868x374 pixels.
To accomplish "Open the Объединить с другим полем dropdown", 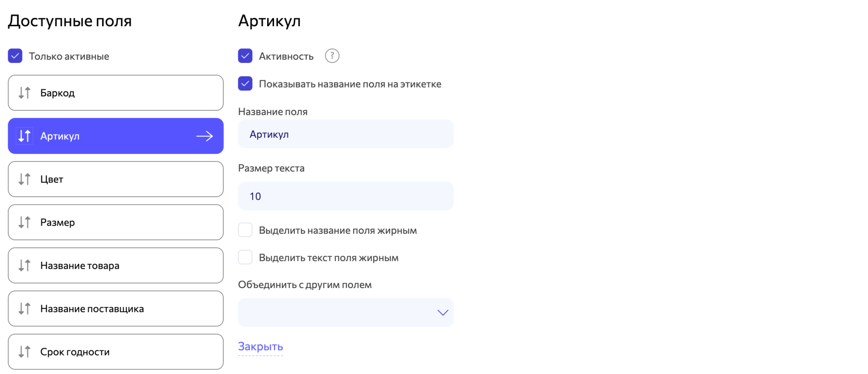I will 346,312.
